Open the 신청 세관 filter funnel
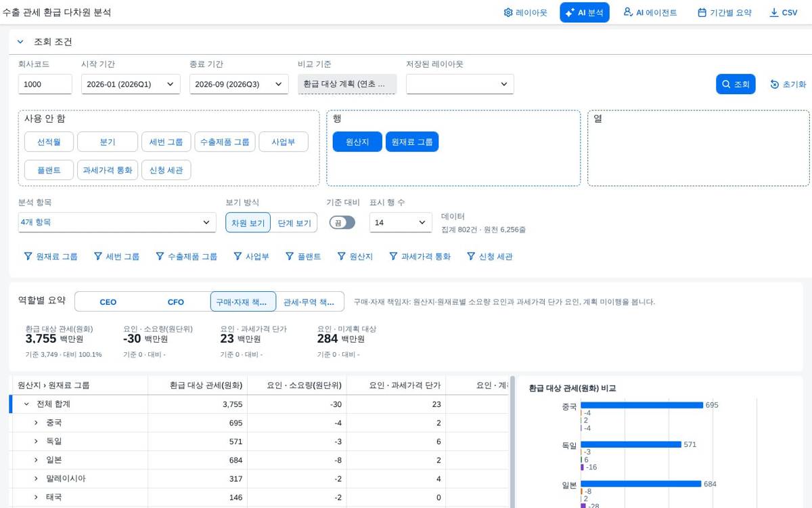Image resolution: width=812 pixels, height=508 pixels. (x=489, y=257)
